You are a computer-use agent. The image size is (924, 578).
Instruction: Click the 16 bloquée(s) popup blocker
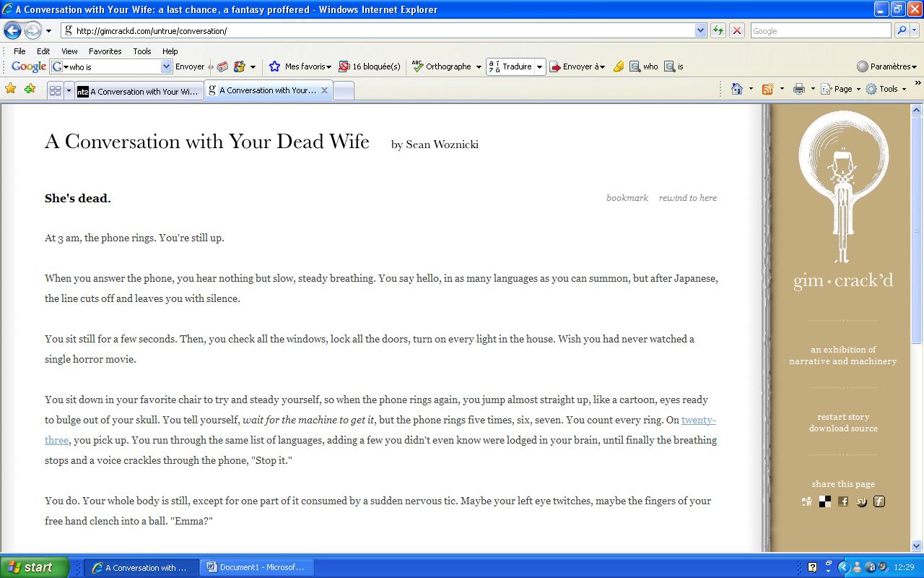[x=370, y=66]
